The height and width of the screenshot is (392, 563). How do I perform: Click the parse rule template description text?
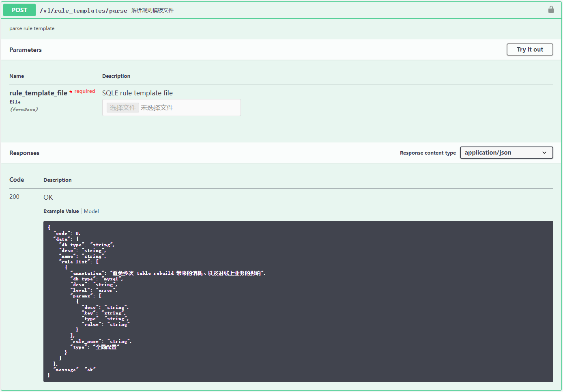pos(32,28)
